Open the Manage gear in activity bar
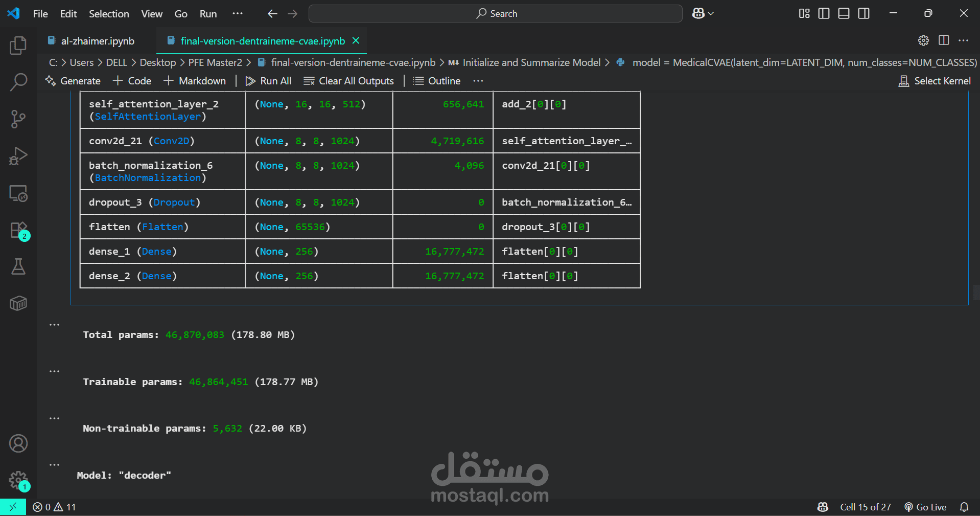The height and width of the screenshot is (516, 980). [19, 481]
